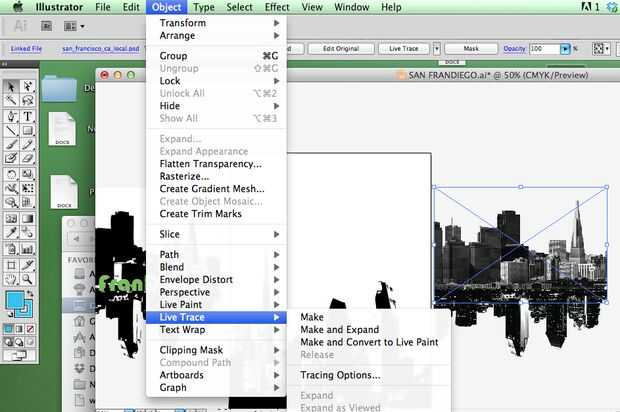
Task: Open the Lock submenu
Action: tap(216, 81)
